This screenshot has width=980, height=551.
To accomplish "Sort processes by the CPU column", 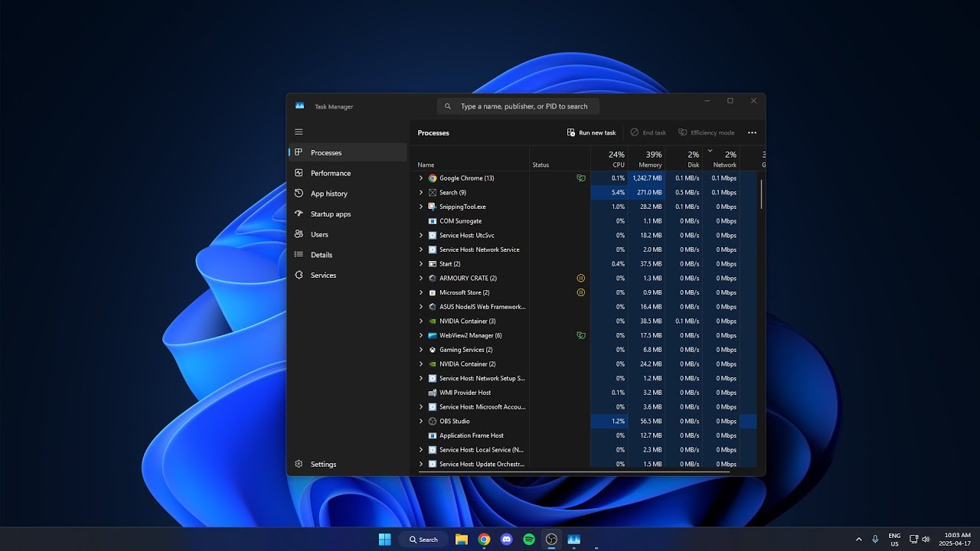I will (609, 159).
